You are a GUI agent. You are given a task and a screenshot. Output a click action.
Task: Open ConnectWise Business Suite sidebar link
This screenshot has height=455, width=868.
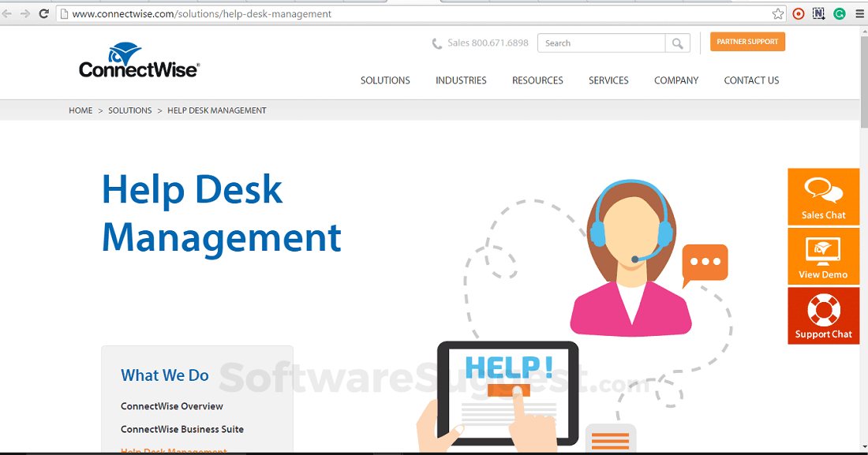pos(182,430)
